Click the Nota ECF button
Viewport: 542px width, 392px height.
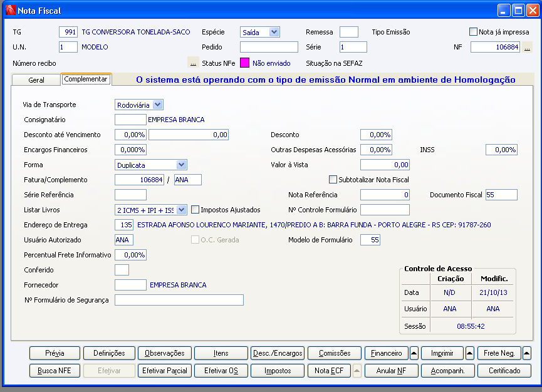pos(329,371)
